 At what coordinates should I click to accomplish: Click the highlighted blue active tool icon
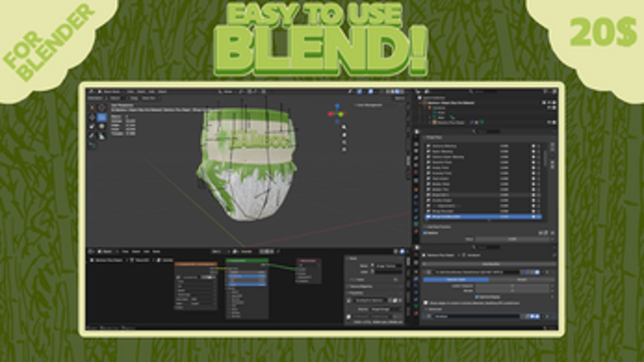click(102, 118)
